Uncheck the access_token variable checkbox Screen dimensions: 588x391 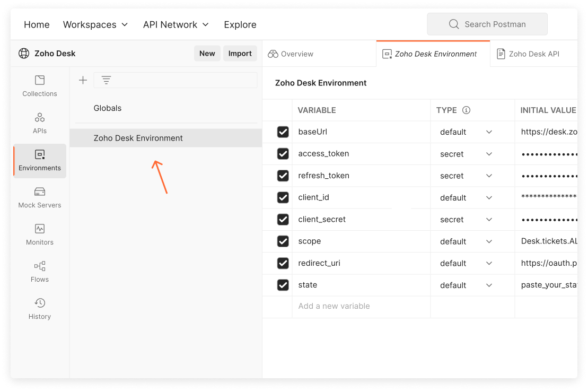pos(283,153)
